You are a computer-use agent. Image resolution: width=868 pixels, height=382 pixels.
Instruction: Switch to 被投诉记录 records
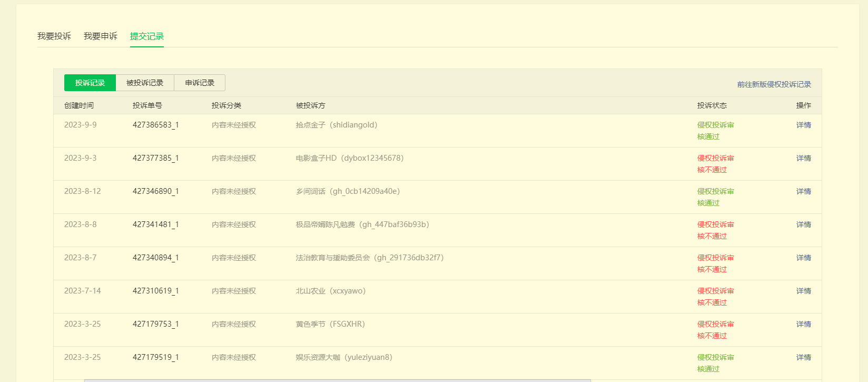(145, 83)
